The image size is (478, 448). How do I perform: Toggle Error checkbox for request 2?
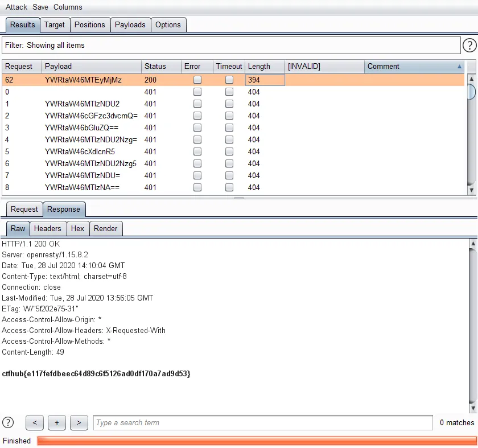pyautogui.click(x=197, y=116)
